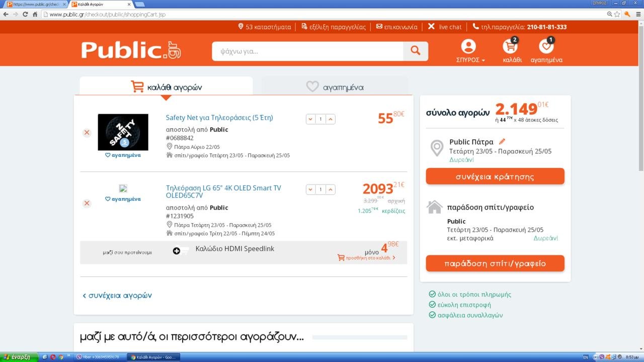Click 'όλοι οι τρόποι πληρωμής' link

coord(470,295)
